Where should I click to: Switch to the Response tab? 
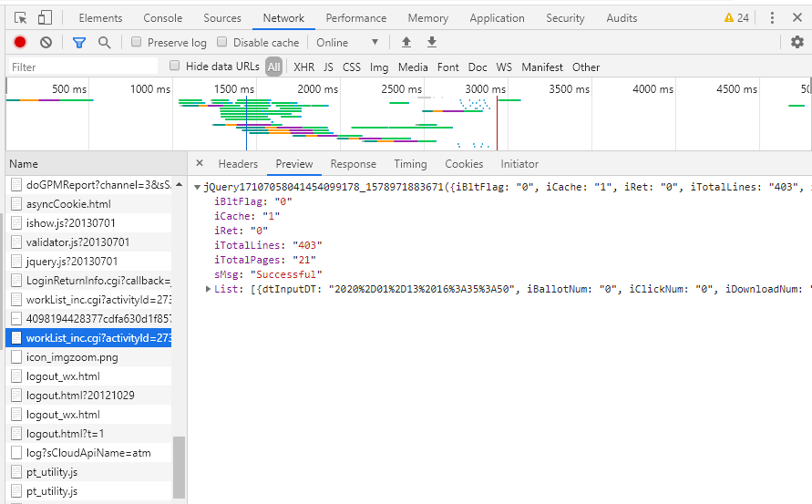pos(354,164)
